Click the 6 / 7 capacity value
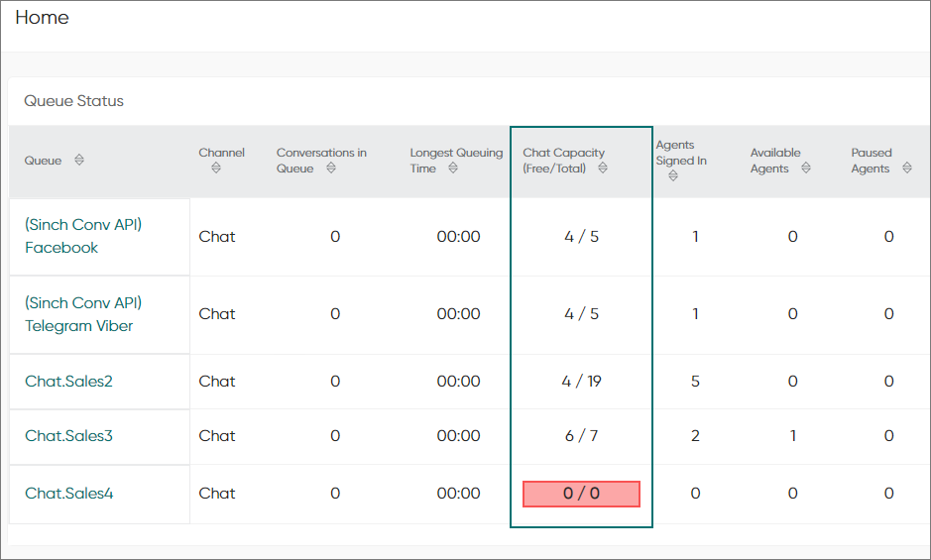 click(581, 436)
